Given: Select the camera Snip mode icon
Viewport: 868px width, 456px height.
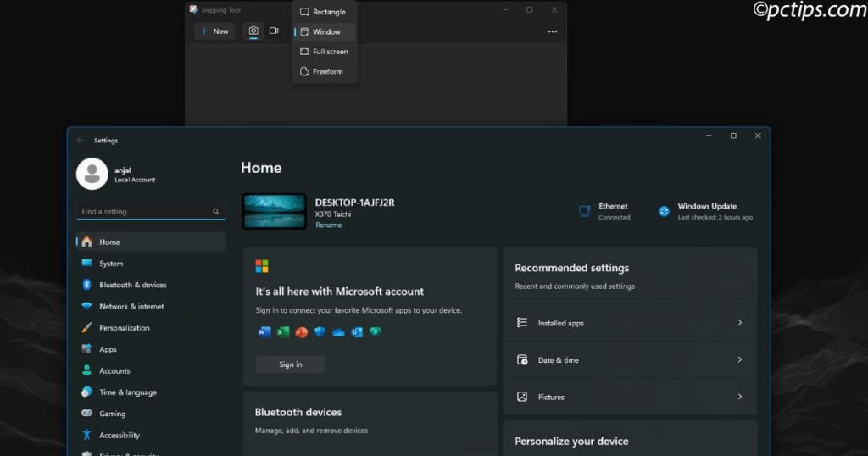Looking at the screenshot, I should [x=253, y=31].
